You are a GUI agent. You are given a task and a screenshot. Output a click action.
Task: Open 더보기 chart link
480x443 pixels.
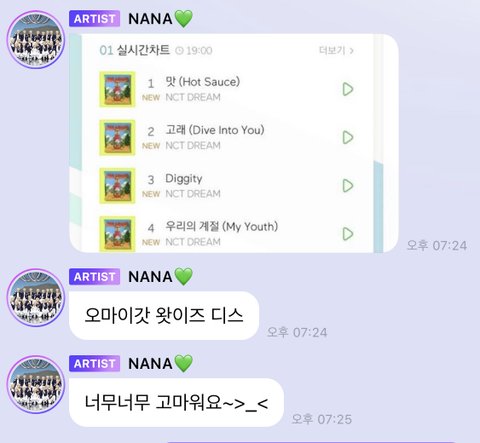pos(336,50)
